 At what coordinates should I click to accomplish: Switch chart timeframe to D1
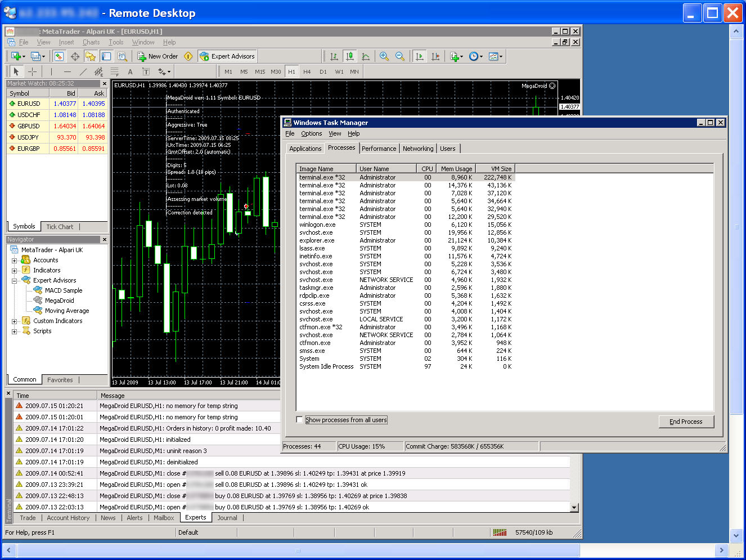pos(323,71)
